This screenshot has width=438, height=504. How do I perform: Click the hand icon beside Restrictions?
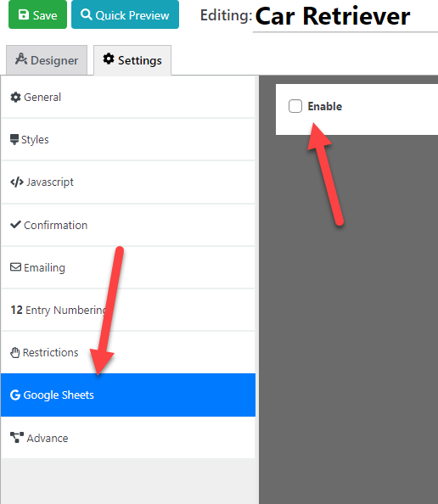point(14,353)
